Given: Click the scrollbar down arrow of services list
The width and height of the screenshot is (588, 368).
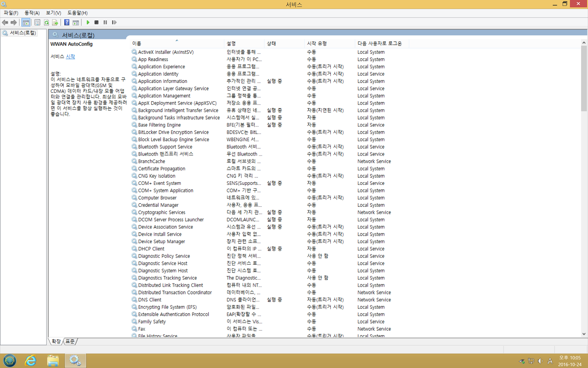Looking at the screenshot, I should [x=584, y=334].
